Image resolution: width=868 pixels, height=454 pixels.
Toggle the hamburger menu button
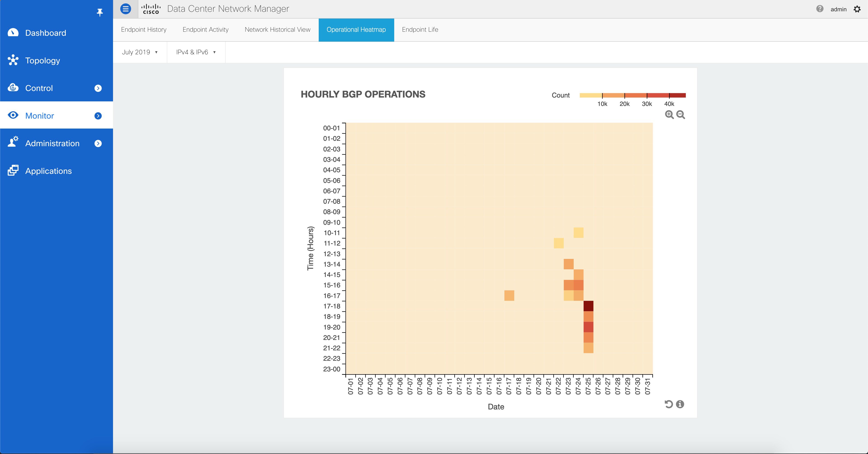coord(126,9)
